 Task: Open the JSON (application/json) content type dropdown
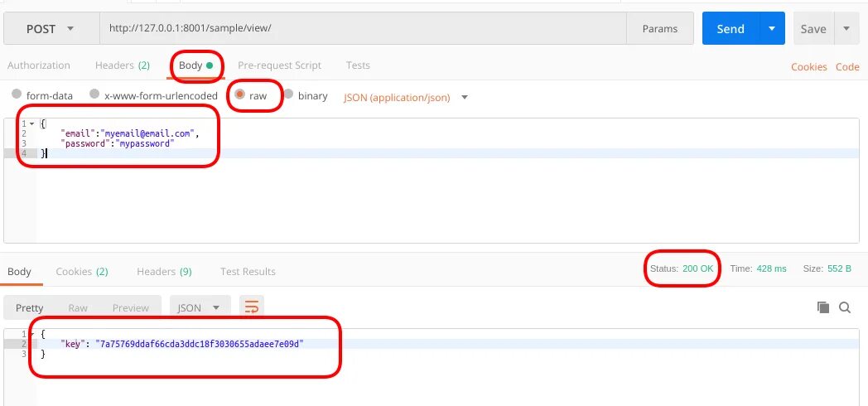point(406,98)
